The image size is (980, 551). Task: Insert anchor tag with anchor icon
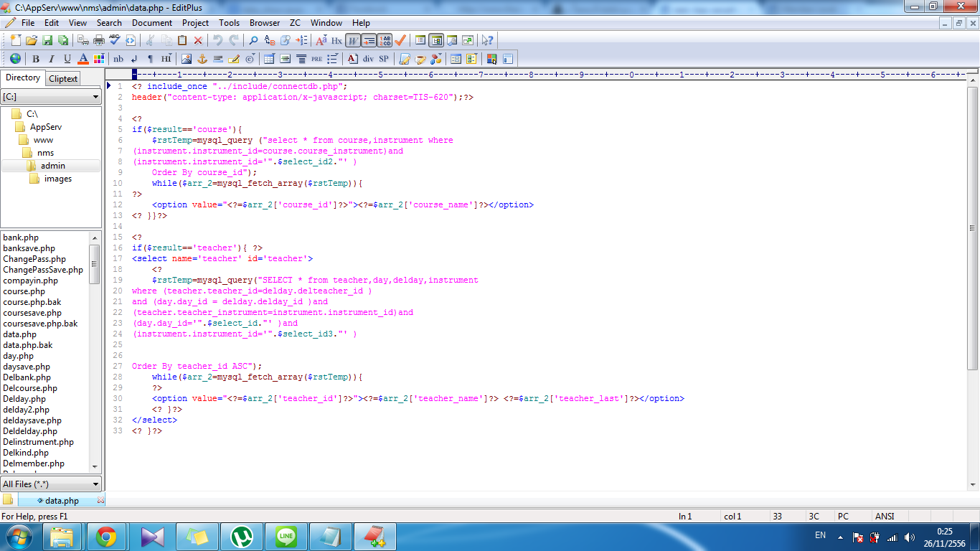[x=202, y=59]
